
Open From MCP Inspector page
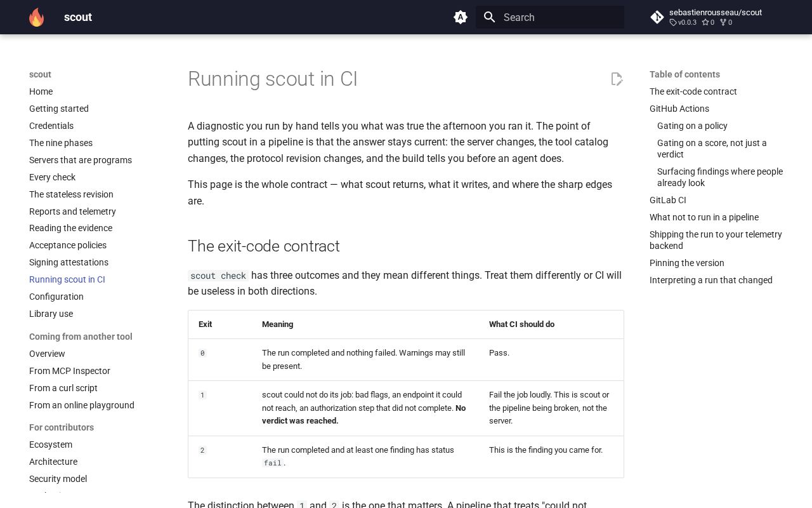pyautogui.click(x=70, y=371)
